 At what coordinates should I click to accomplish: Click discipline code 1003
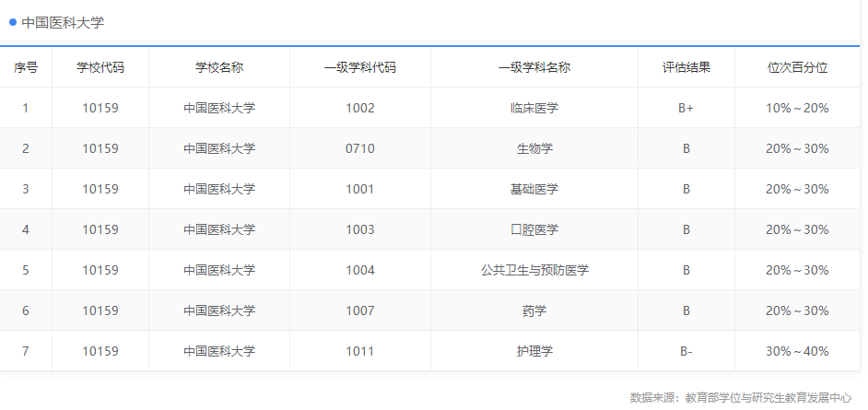(360, 229)
